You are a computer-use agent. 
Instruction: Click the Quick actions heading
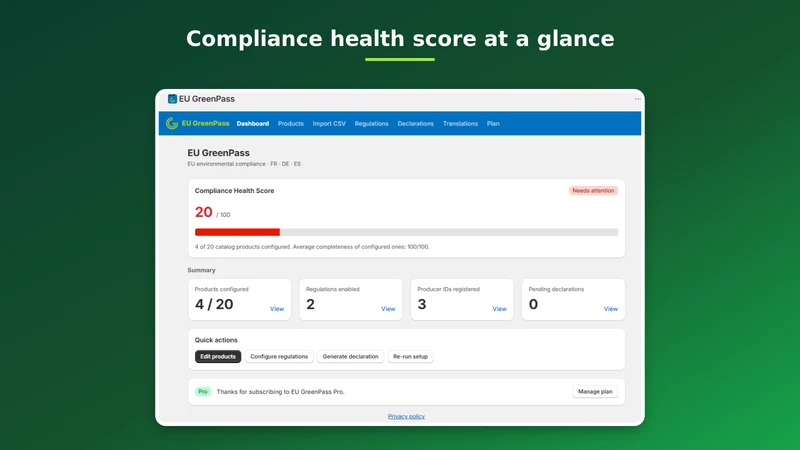click(216, 340)
